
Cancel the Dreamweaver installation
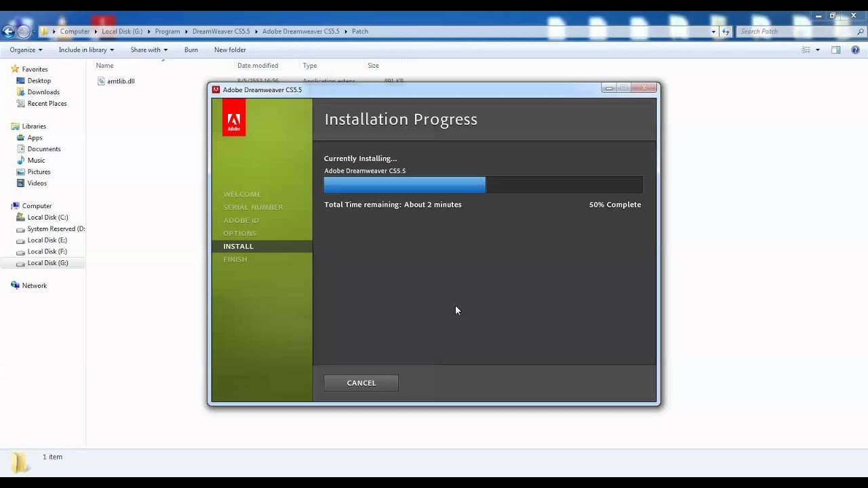[x=361, y=383]
